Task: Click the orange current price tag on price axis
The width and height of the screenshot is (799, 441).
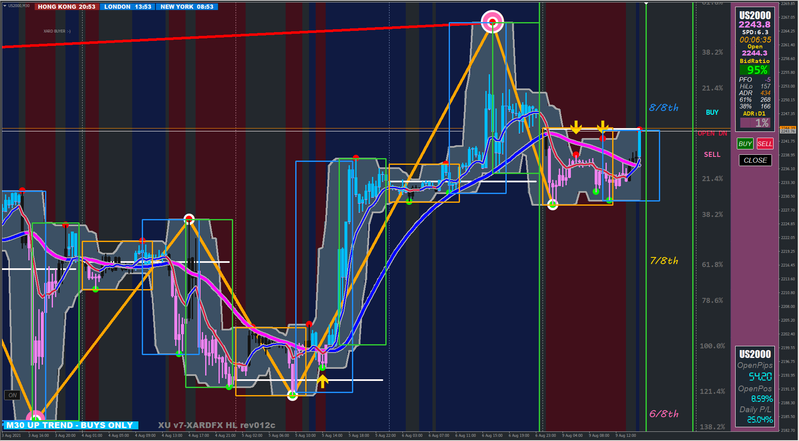Action: coord(787,127)
